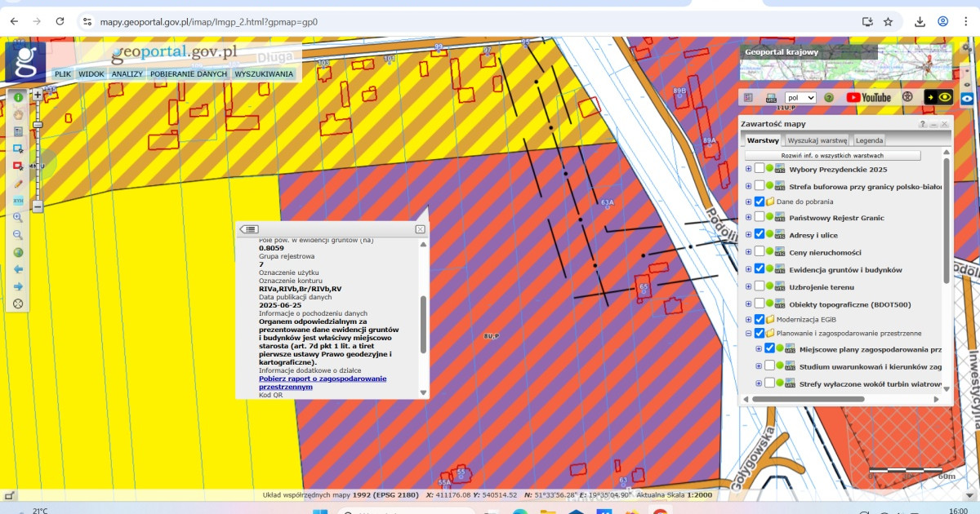The height and width of the screenshot is (514, 980).
Task: Uncheck the Adresy i ulice layer
Action: [759, 234]
